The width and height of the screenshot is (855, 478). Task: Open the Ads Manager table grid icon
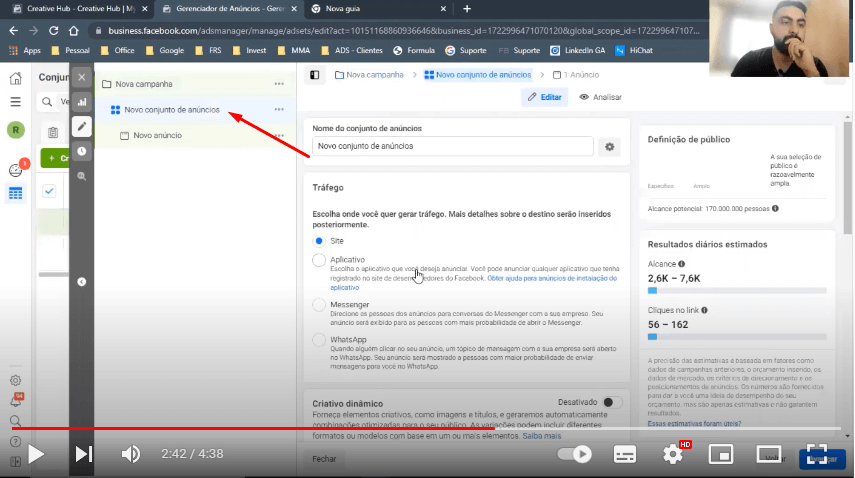[x=15, y=193]
